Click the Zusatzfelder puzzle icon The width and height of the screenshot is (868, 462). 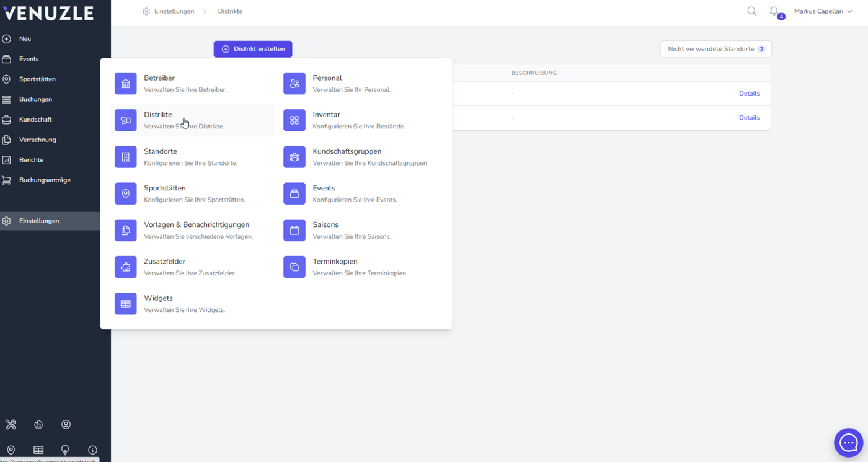pyautogui.click(x=126, y=267)
